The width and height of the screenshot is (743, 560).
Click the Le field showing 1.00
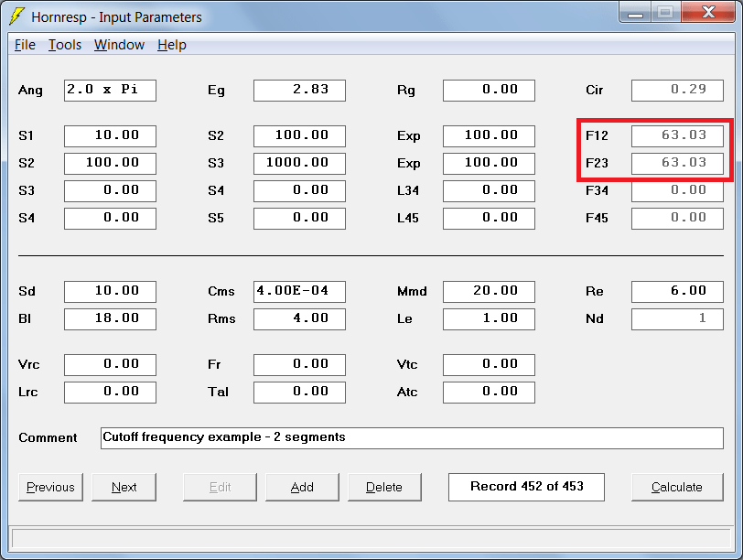click(489, 318)
